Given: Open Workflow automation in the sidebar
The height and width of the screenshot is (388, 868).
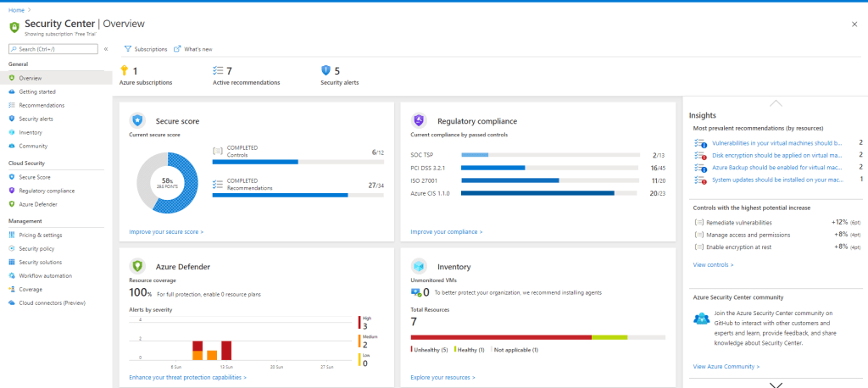Looking at the screenshot, I should [45, 275].
